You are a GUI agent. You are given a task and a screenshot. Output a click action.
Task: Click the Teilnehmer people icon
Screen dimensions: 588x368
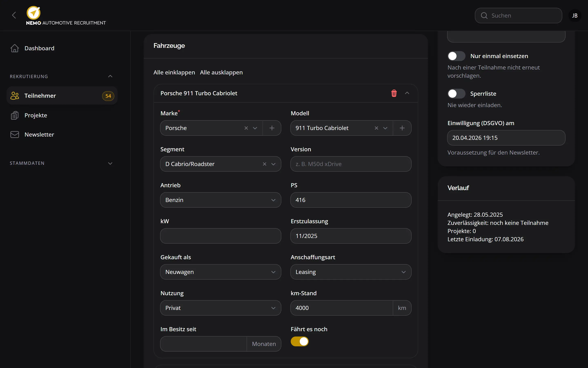(x=14, y=96)
